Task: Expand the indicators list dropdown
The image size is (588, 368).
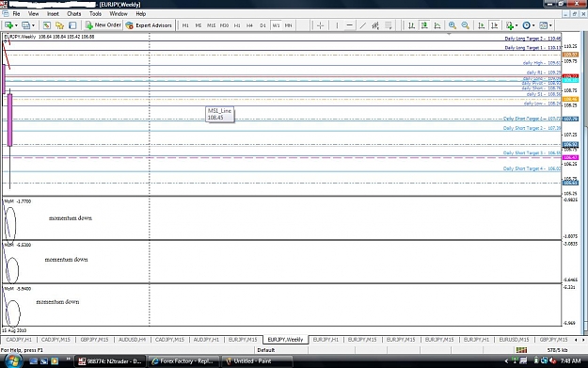Action: coord(516,25)
